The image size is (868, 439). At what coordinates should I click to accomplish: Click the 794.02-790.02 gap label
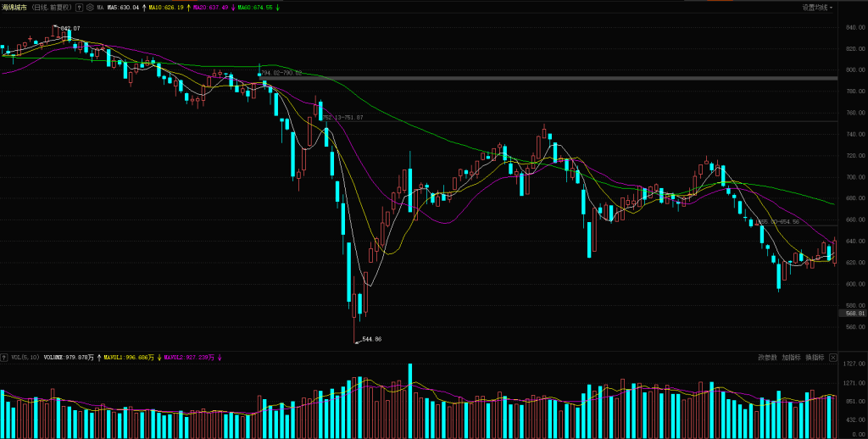281,73
